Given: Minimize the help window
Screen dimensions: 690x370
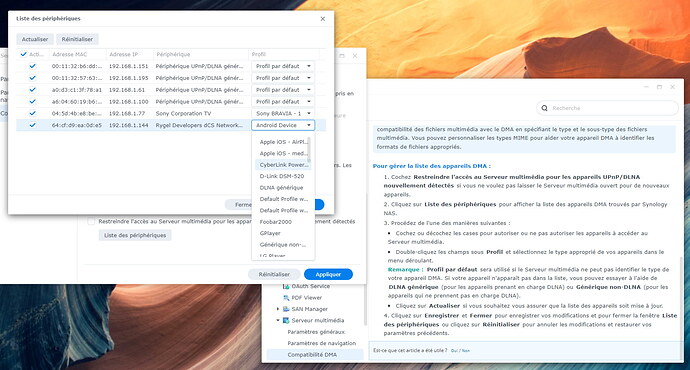Looking at the screenshot, I should click(x=646, y=87).
